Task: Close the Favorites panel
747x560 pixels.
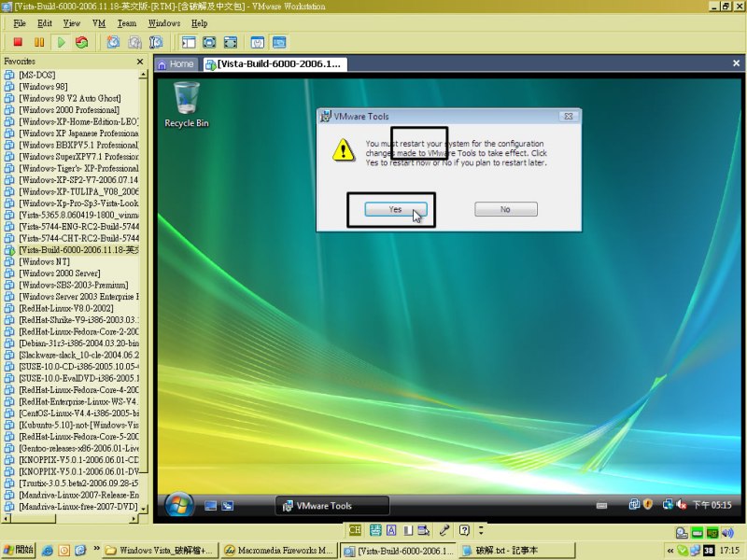Action: (x=140, y=62)
